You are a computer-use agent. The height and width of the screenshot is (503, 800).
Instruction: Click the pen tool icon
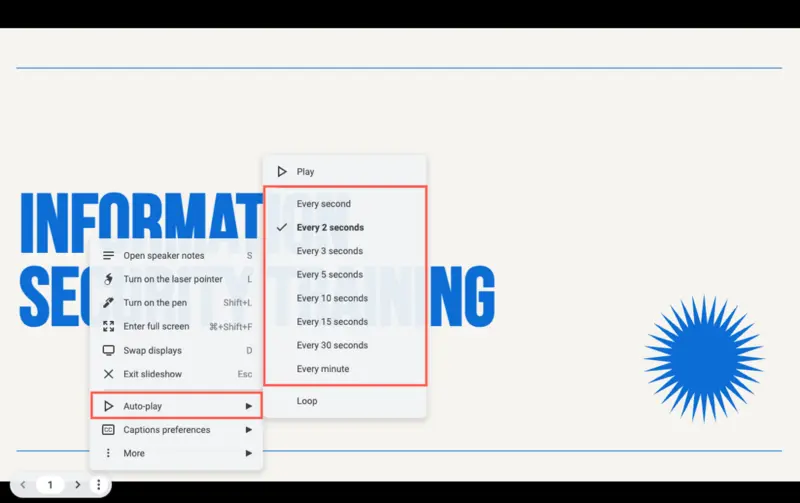[x=108, y=303]
